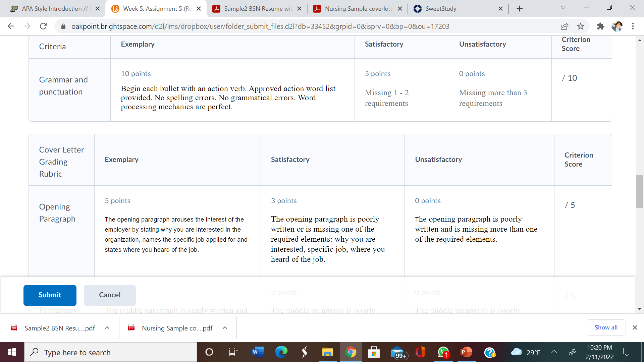The height and width of the screenshot is (362, 644).
Task: Click the scrollbar down arrow
Action: [x=640, y=309]
